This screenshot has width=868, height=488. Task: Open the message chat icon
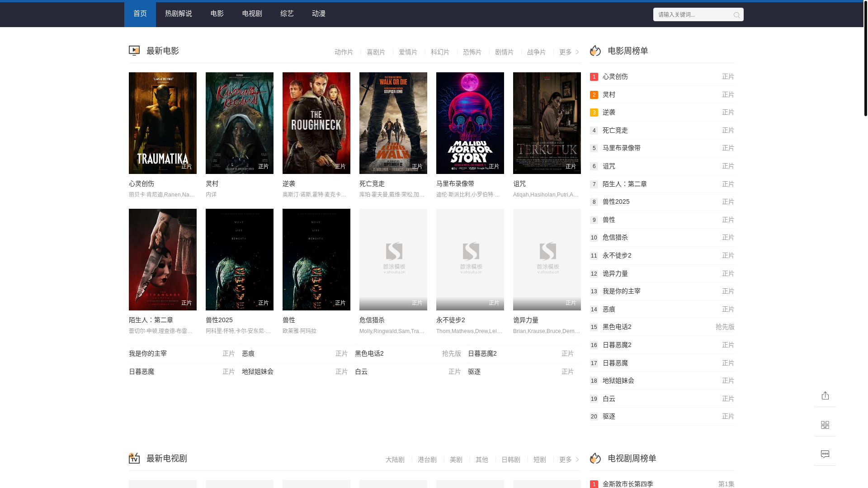(825, 454)
